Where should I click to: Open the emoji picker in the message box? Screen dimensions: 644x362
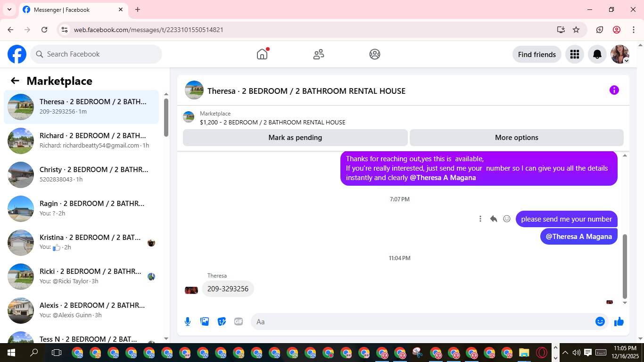coord(600,321)
